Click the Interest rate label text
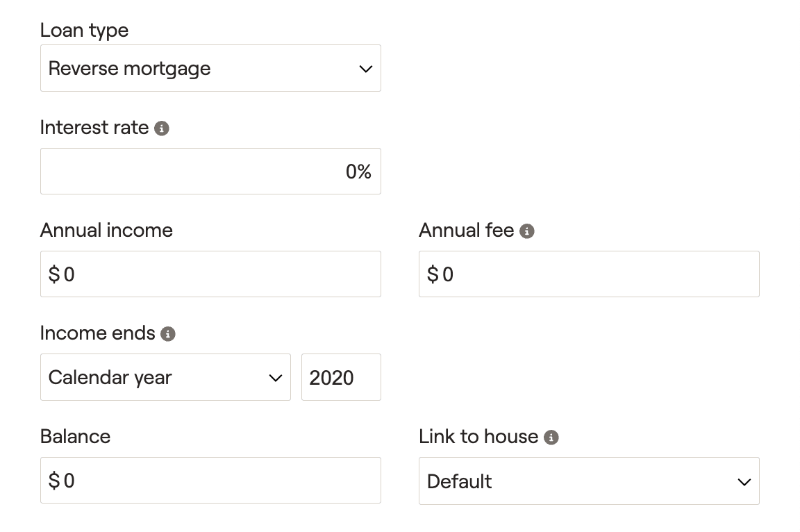The height and width of the screenshot is (532, 800). click(94, 128)
